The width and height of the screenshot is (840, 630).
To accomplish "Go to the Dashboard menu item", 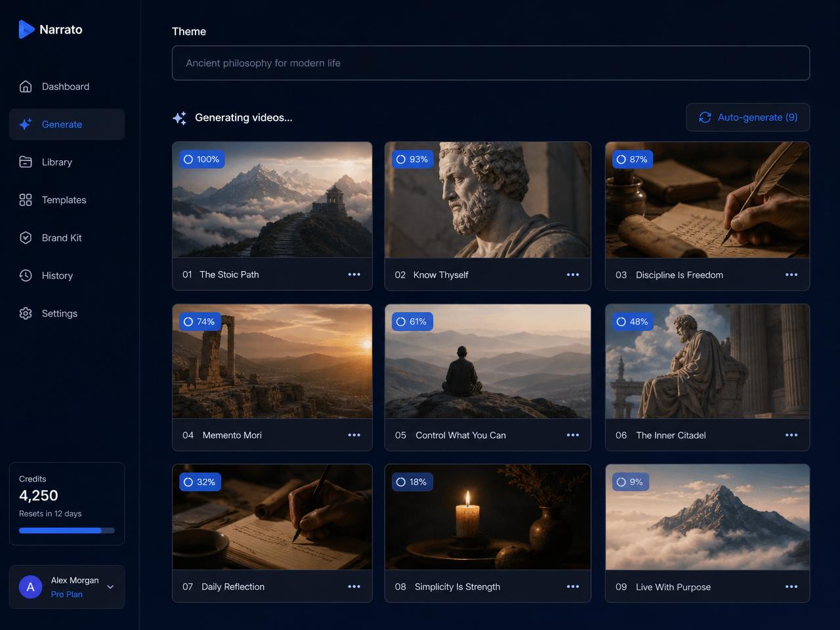I will tap(67, 87).
